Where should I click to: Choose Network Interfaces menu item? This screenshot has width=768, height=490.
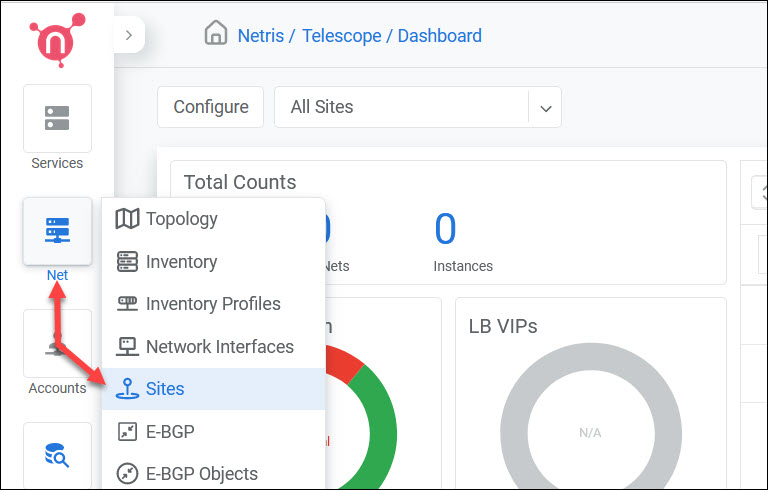coord(214,346)
